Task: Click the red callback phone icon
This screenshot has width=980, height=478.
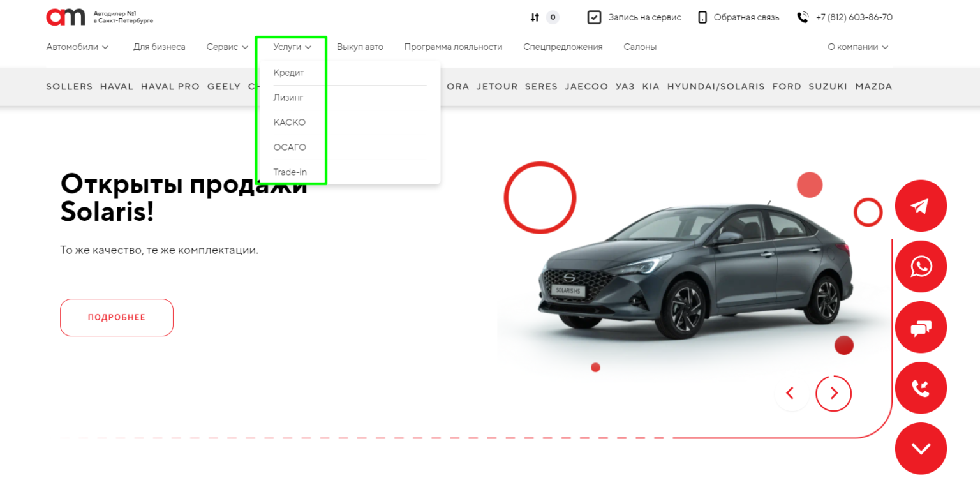Action: click(920, 388)
